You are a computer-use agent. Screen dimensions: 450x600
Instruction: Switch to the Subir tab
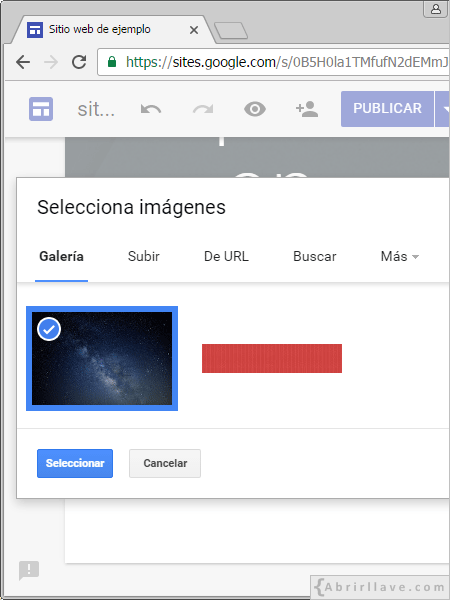(143, 256)
